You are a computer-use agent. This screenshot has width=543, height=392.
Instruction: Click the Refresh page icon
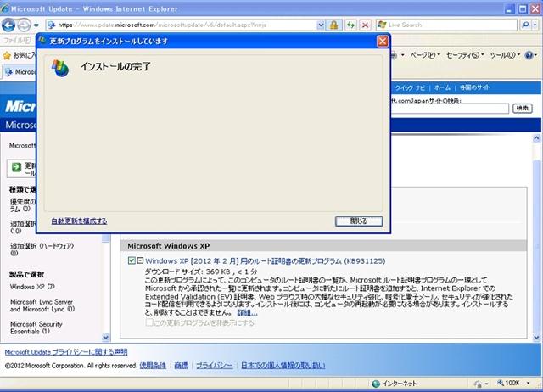point(350,25)
